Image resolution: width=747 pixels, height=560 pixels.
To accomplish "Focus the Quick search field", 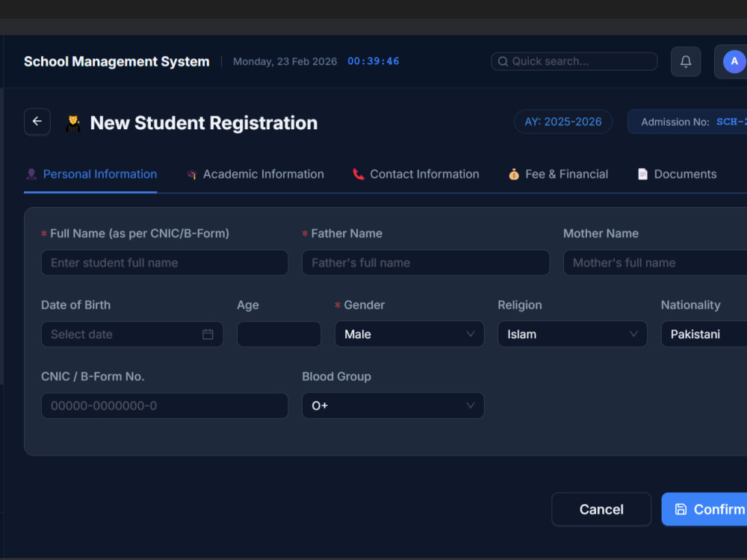I will [x=574, y=61].
